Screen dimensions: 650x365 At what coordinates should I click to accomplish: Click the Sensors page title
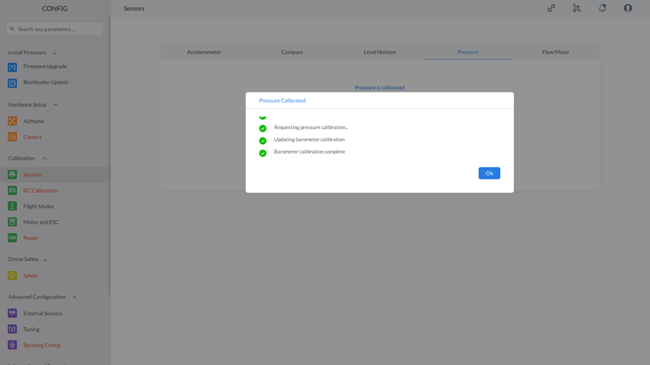coord(134,8)
